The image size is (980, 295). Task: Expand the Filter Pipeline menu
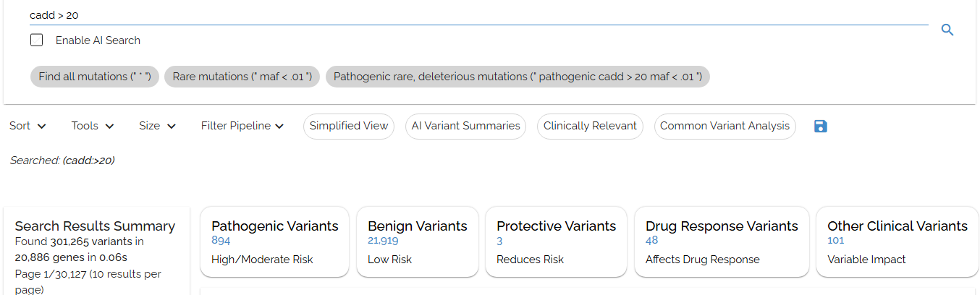pyautogui.click(x=242, y=126)
